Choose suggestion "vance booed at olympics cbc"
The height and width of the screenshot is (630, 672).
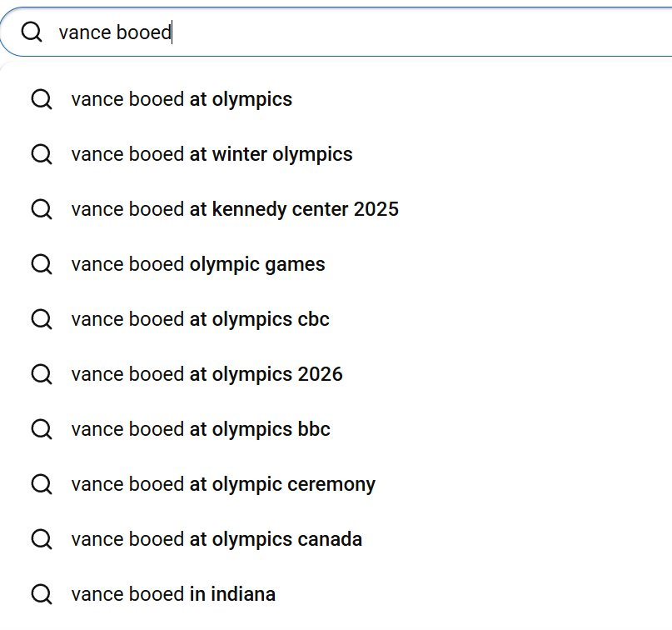coord(200,319)
